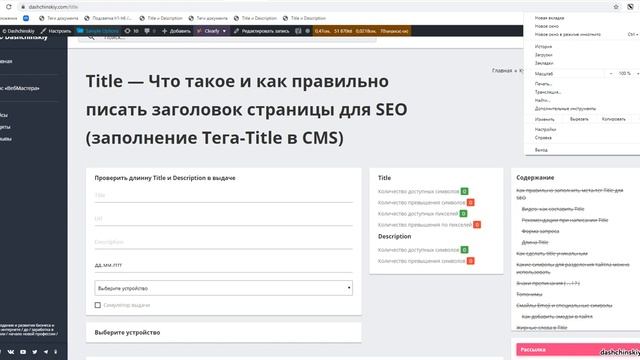Image resolution: width=640 pixels, height=360 pixels.
Task: Click the Title input field
Action: [x=223, y=196]
